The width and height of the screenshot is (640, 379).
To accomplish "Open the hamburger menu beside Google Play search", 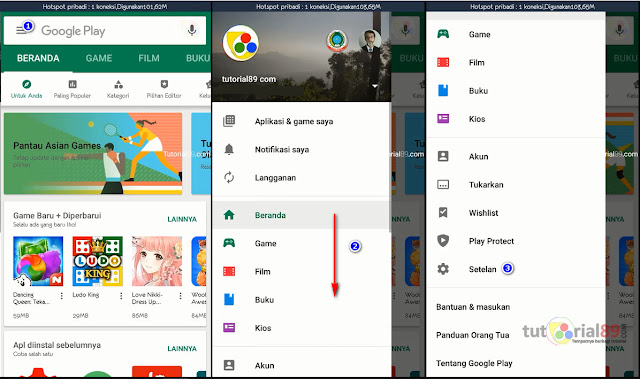I will 21,30.
